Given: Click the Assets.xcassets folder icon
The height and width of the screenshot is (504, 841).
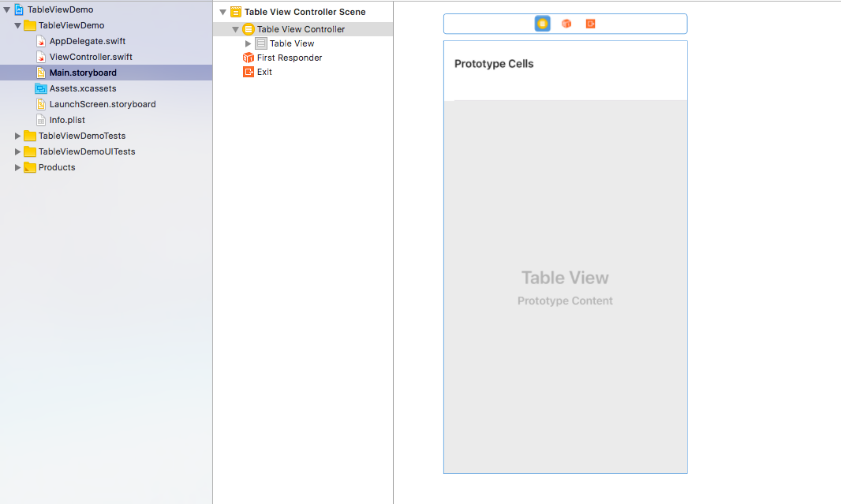Looking at the screenshot, I should point(41,88).
